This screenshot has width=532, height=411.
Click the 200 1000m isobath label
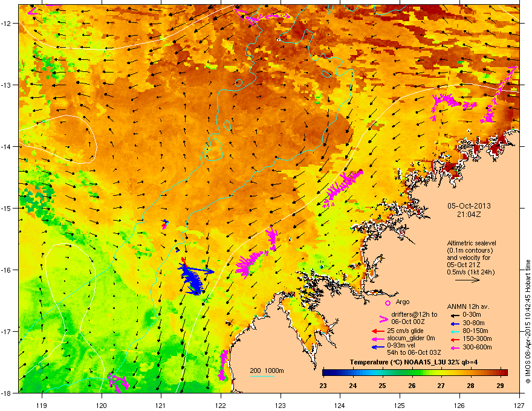267,371
